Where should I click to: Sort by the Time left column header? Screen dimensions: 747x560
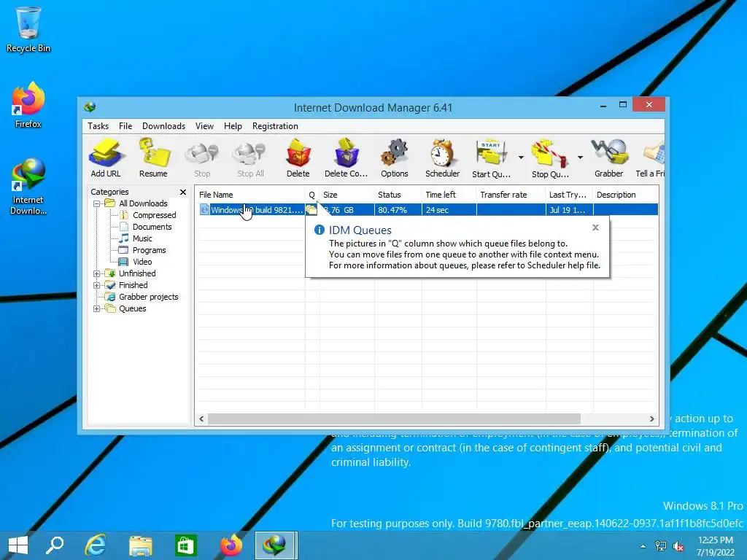[x=449, y=195]
